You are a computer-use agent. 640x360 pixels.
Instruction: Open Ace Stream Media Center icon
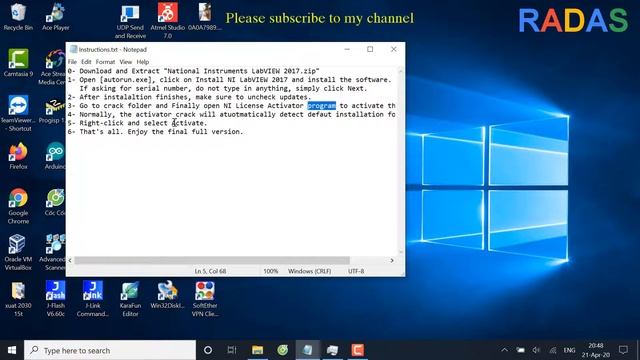[x=54, y=67]
